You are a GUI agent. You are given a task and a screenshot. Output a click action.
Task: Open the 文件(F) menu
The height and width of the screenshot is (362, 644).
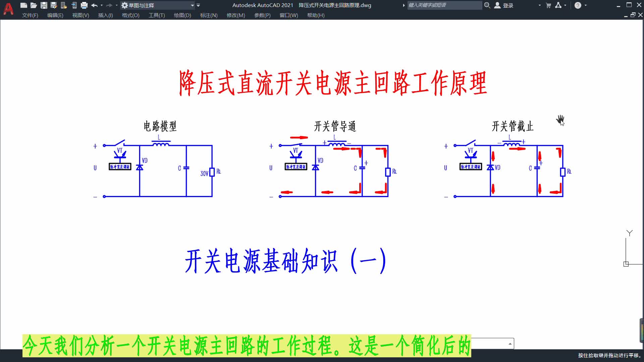tap(30, 15)
